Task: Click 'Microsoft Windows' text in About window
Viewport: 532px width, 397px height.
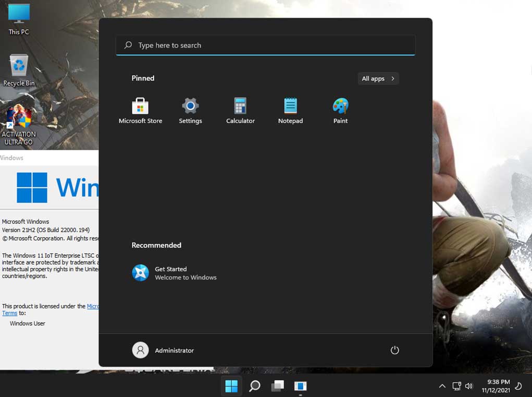Action: (x=26, y=221)
